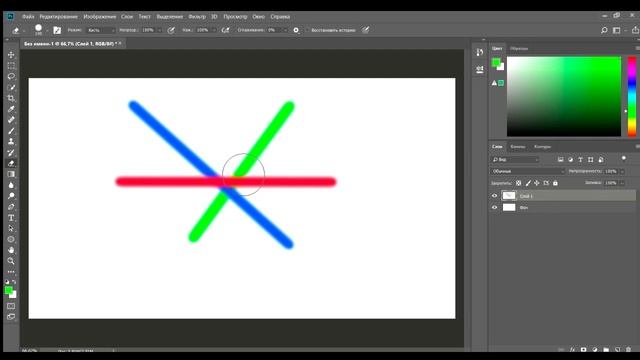Select the Quick Selection tool
Viewport: 640px width, 360px height.
(11, 87)
